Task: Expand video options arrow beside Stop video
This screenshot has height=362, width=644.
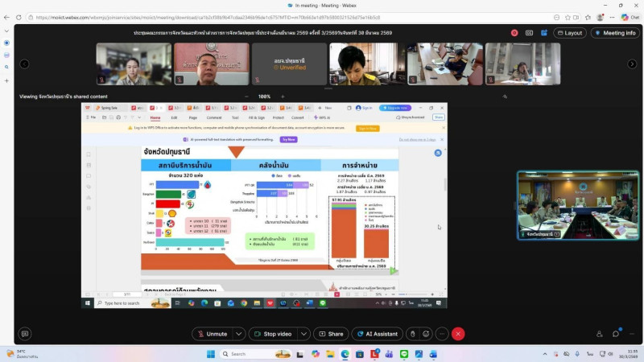Action: click(x=303, y=334)
